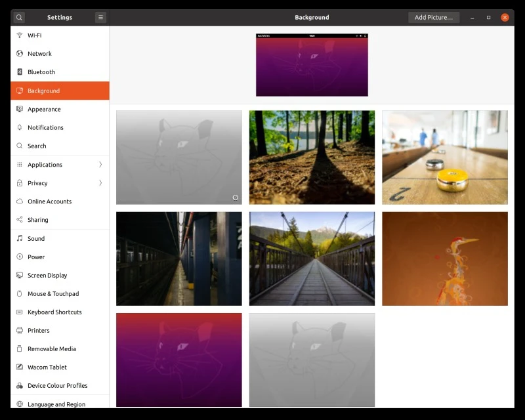Click the Add Picture button
525x420 pixels.
[434, 17]
